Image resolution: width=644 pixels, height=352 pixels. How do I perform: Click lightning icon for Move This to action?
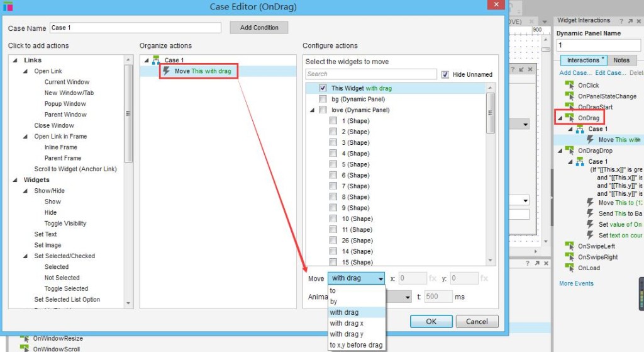(x=590, y=203)
